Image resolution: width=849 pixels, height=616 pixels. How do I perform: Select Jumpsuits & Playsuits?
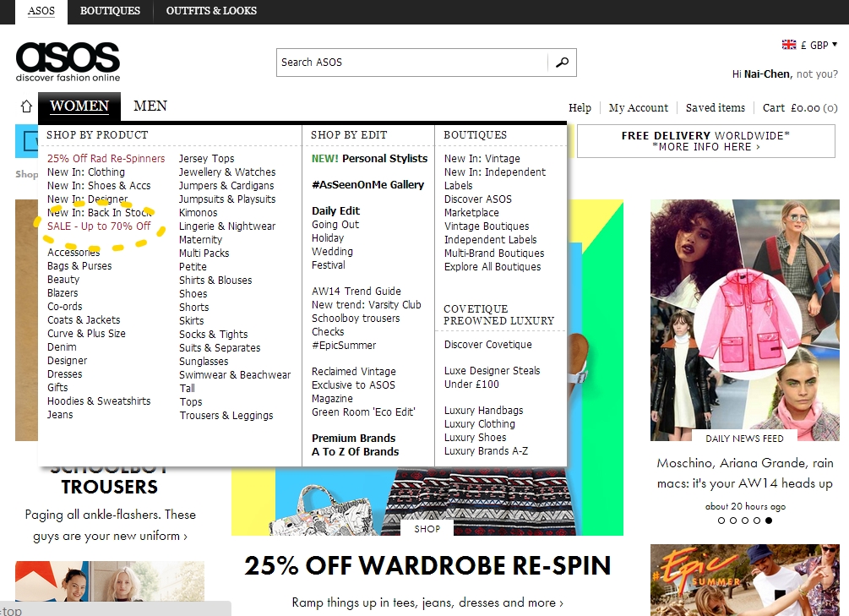(227, 199)
